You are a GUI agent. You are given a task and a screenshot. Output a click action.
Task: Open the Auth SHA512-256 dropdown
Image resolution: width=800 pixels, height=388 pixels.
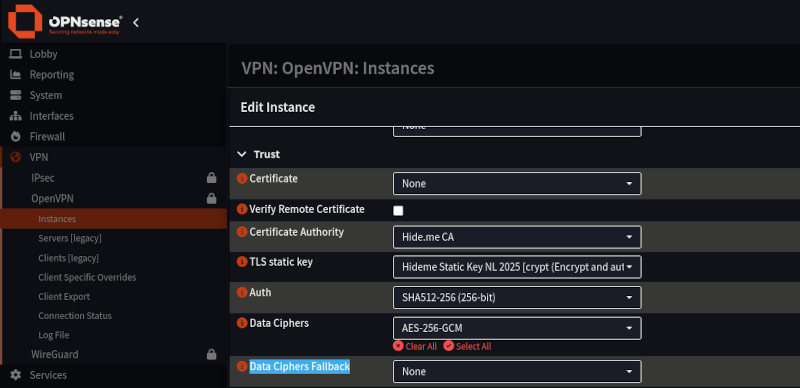(517, 298)
